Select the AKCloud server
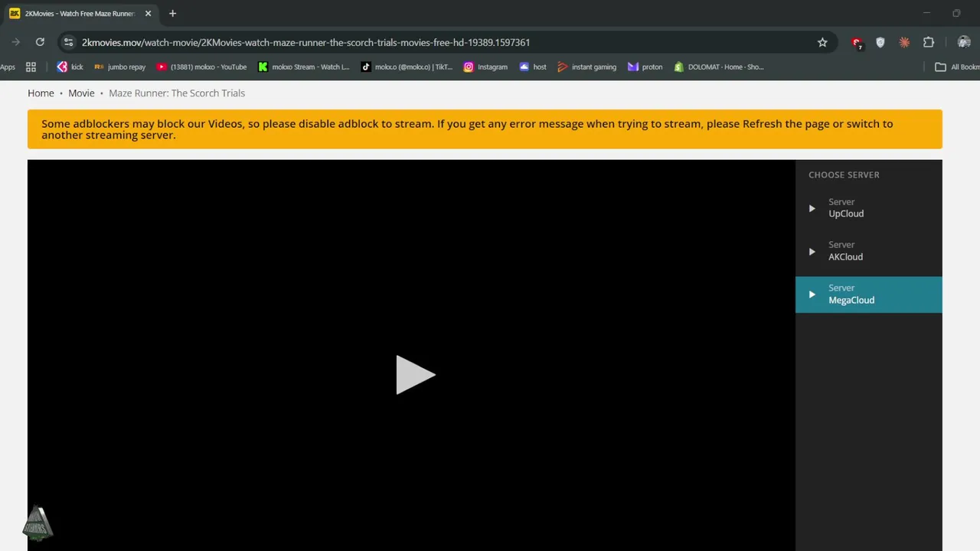The image size is (980, 551). click(x=868, y=251)
